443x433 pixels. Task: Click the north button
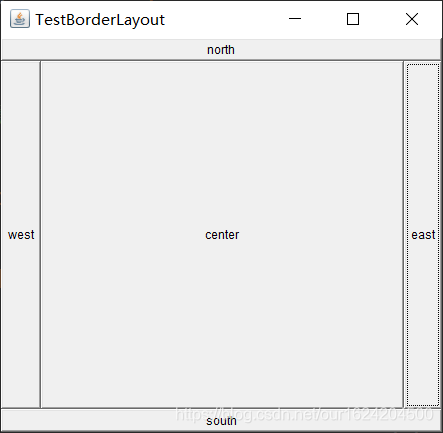(x=221, y=50)
